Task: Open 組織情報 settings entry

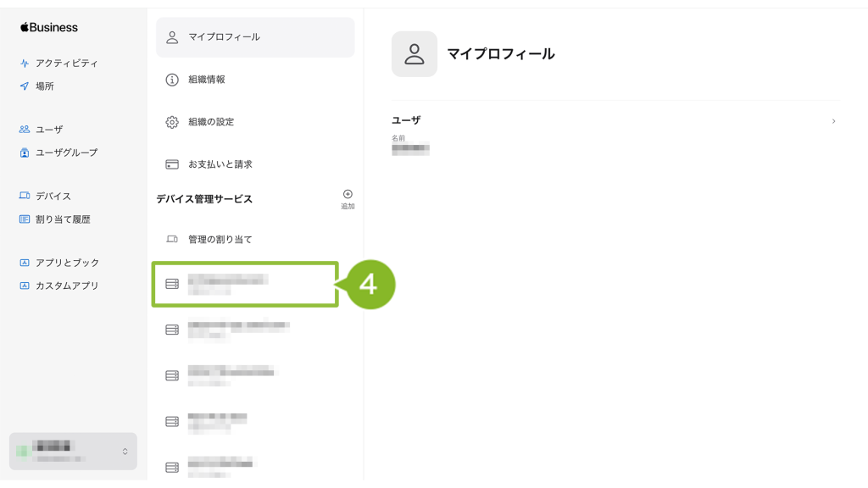Action: click(255, 80)
